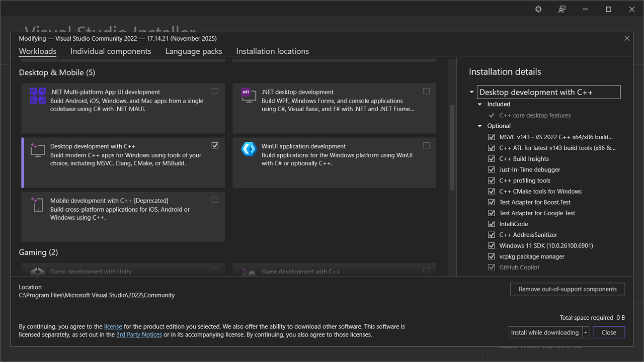
Task: Open the Install while downloading dropdown arrow
Action: point(586,332)
